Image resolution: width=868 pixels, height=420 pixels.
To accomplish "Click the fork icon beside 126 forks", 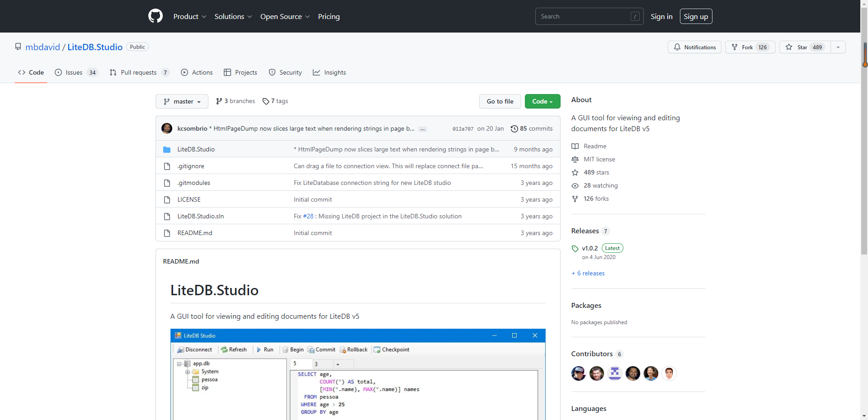I will click(575, 199).
